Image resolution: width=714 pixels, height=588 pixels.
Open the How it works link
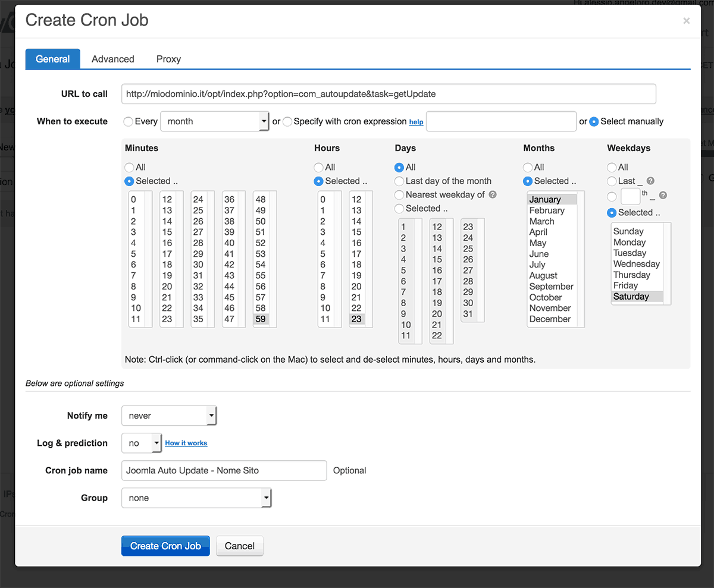186,444
